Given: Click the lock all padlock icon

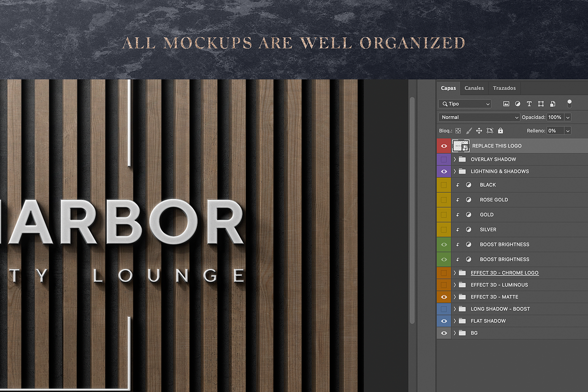Looking at the screenshot, I should pos(500,131).
